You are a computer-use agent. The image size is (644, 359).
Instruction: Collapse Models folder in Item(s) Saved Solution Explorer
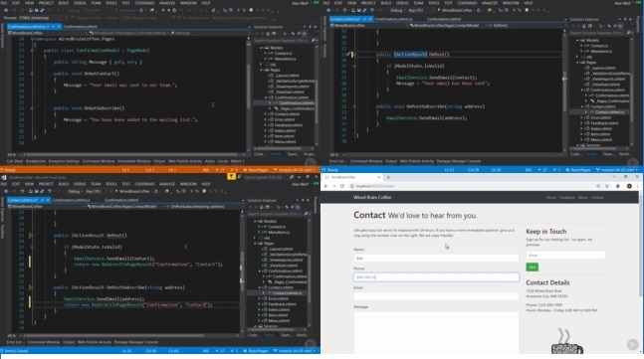(x=255, y=221)
